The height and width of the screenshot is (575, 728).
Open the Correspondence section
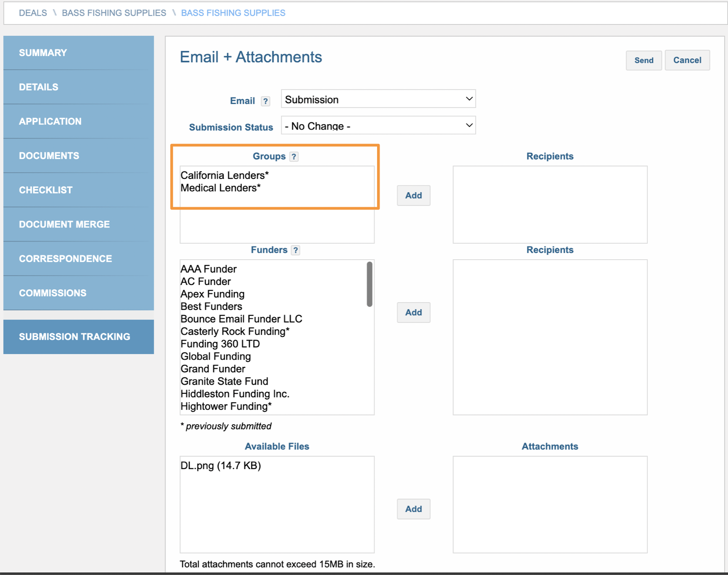79,259
